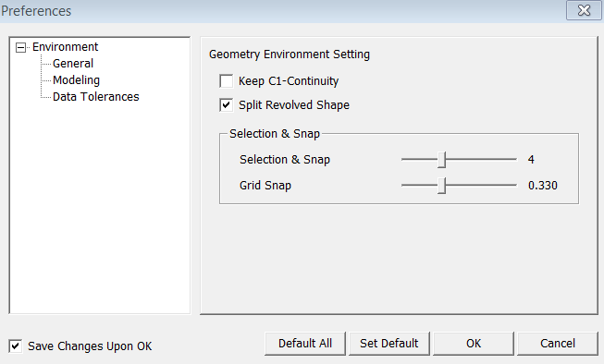This screenshot has height=364, width=604.
Task: Click the Split Revolved Shape label text
Action: click(x=294, y=105)
